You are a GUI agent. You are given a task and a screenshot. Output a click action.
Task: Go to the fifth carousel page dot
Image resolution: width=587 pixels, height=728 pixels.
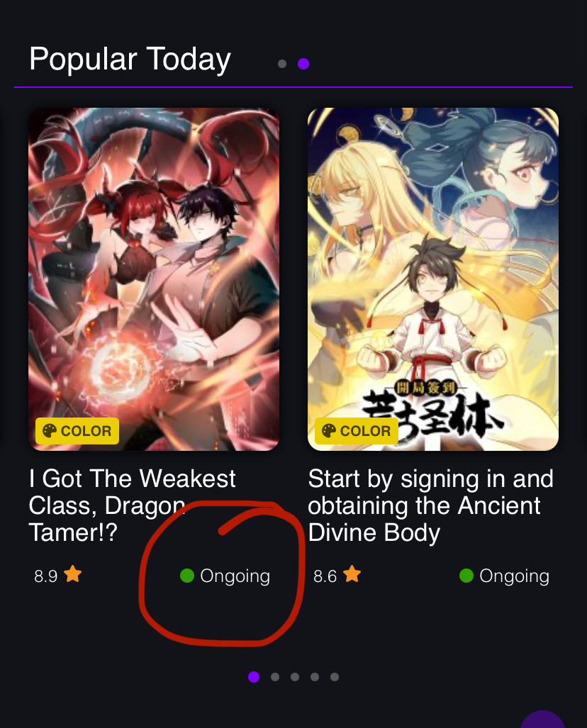coord(335,677)
